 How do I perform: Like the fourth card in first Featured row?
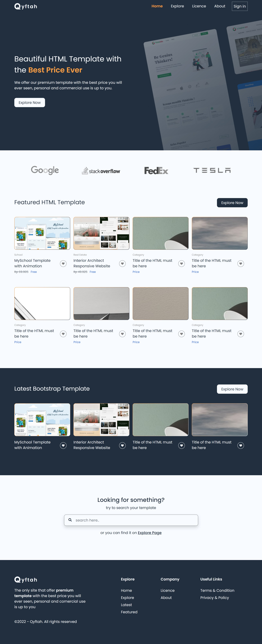(x=241, y=264)
